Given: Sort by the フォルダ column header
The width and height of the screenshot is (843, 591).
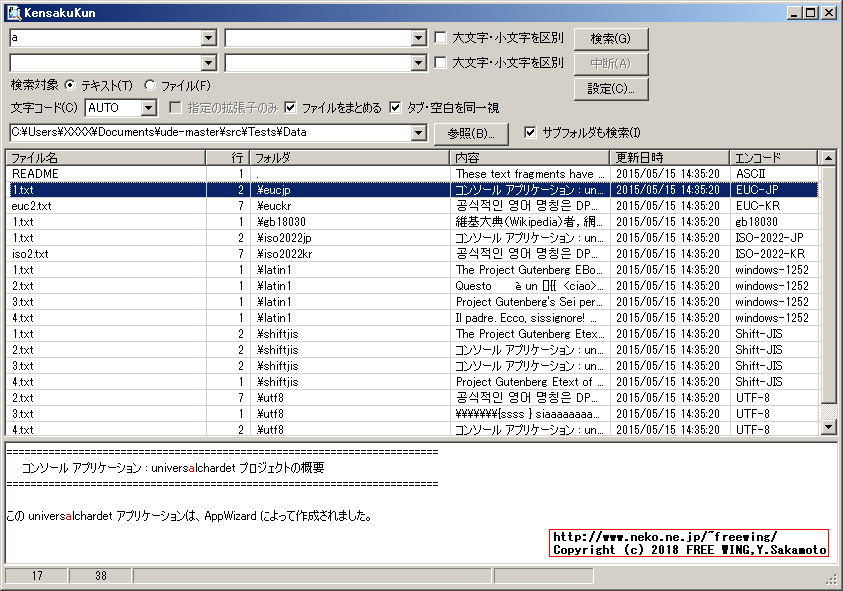Looking at the screenshot, I should click(349, 158).
